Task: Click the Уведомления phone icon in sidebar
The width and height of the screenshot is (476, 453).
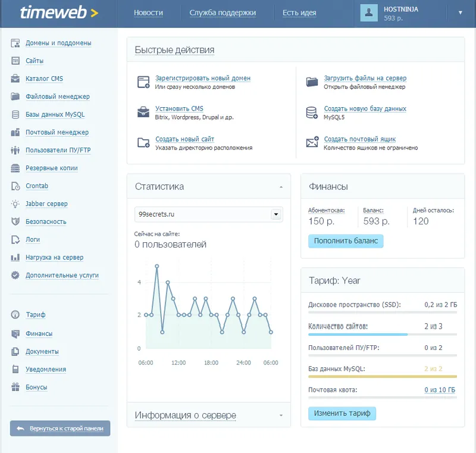Action: click(x=15, y=369)
